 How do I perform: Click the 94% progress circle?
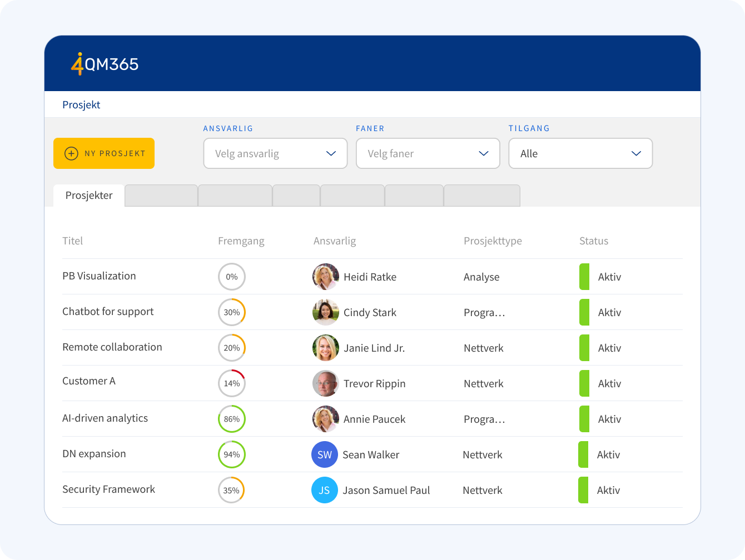coord(232,454)
